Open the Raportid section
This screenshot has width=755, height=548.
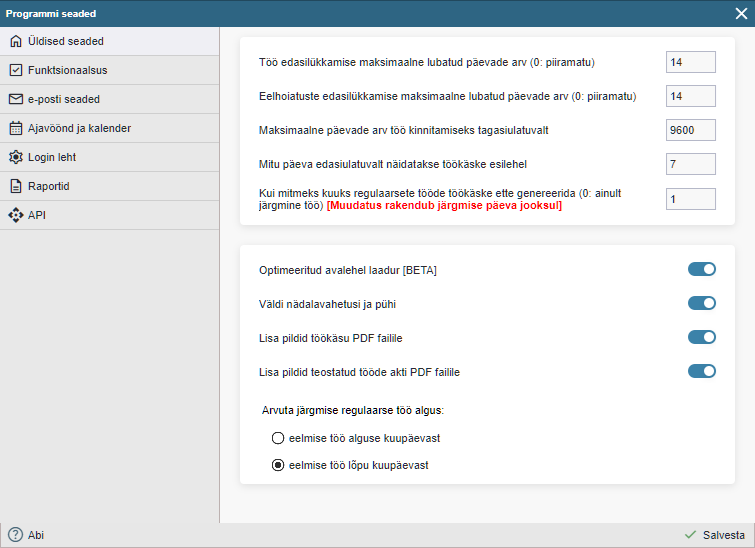tap(110, 186)
